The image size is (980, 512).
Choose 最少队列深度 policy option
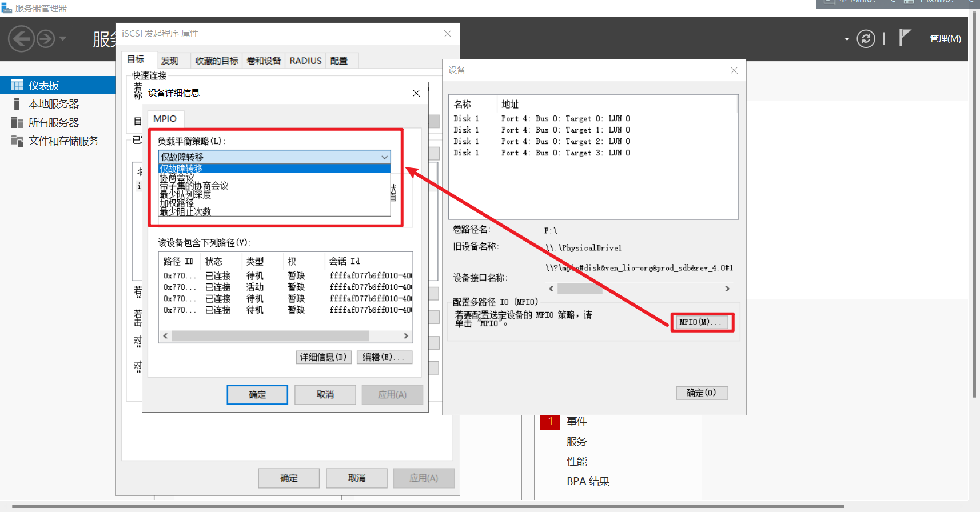click(x=274, y=194)
